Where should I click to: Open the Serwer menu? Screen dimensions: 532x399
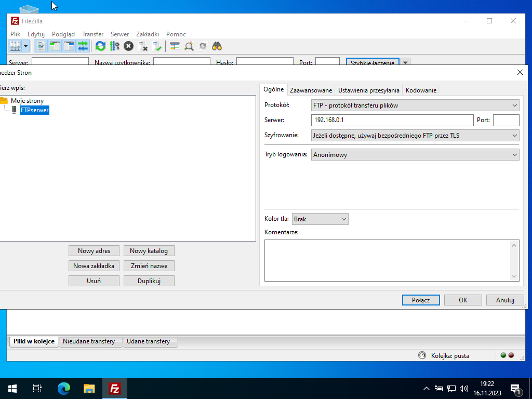(119, 34)
